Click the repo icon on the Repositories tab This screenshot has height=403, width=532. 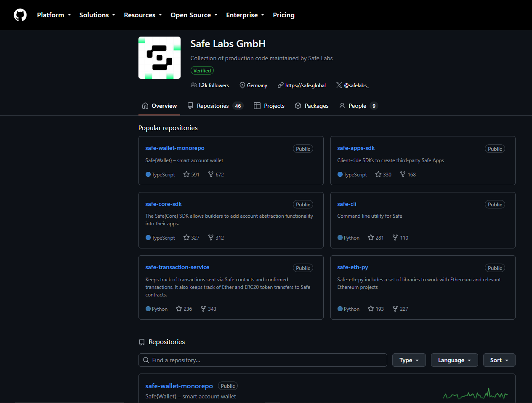(190, 106)
